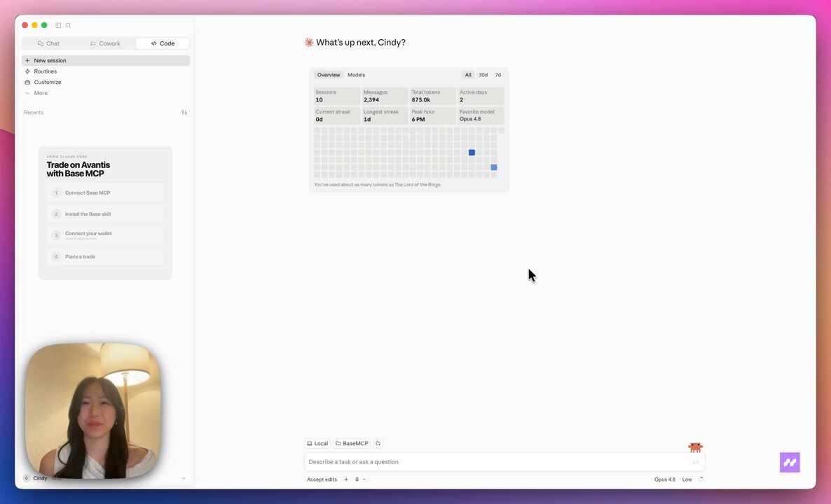Click the context usage ring icon
Screen dimensions: 831x504
click(x=701, y=479)
